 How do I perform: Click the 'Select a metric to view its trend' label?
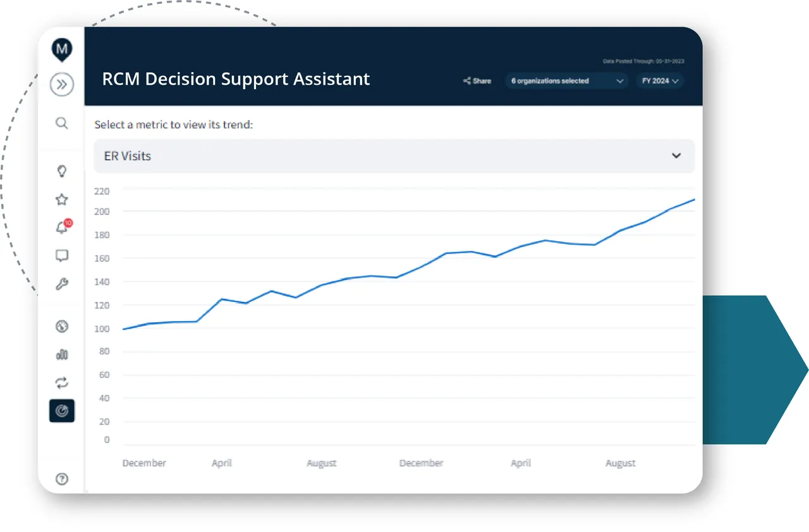pyautogui.click(x=174, y=125)
